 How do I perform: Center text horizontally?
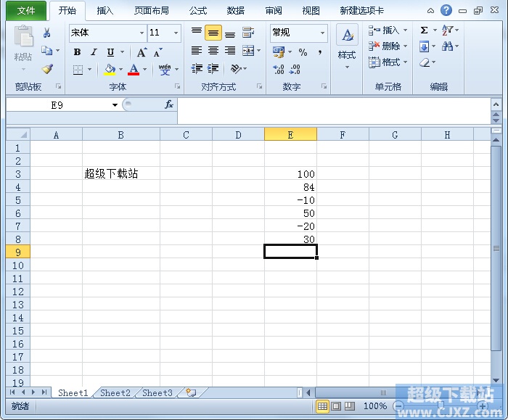tap(213, 51)
